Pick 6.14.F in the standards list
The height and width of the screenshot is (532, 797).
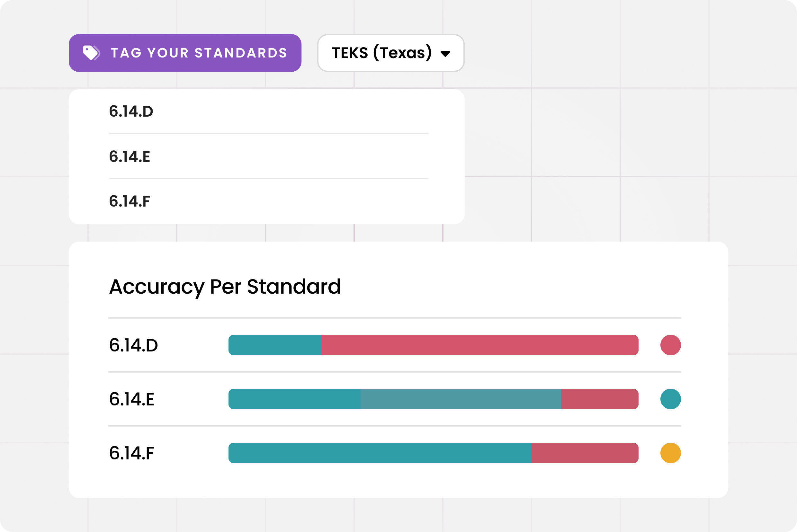tap(130, 201)
